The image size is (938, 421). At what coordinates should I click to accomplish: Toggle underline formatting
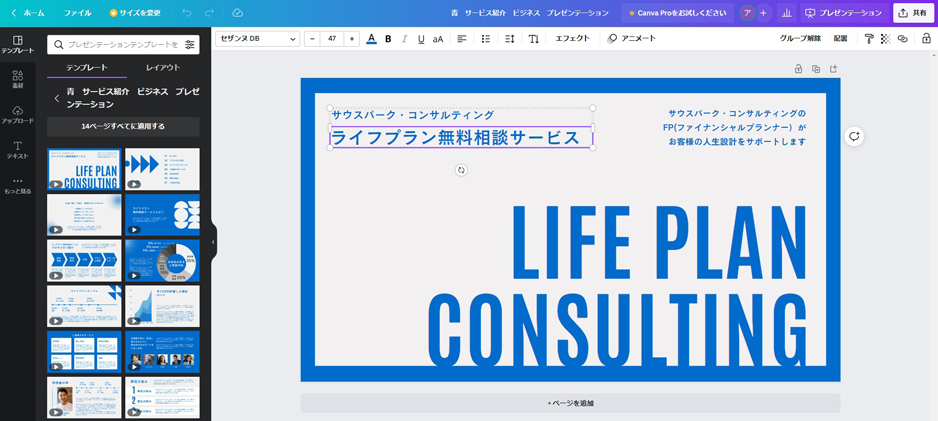pyautogui.click(x=421, y=38)
